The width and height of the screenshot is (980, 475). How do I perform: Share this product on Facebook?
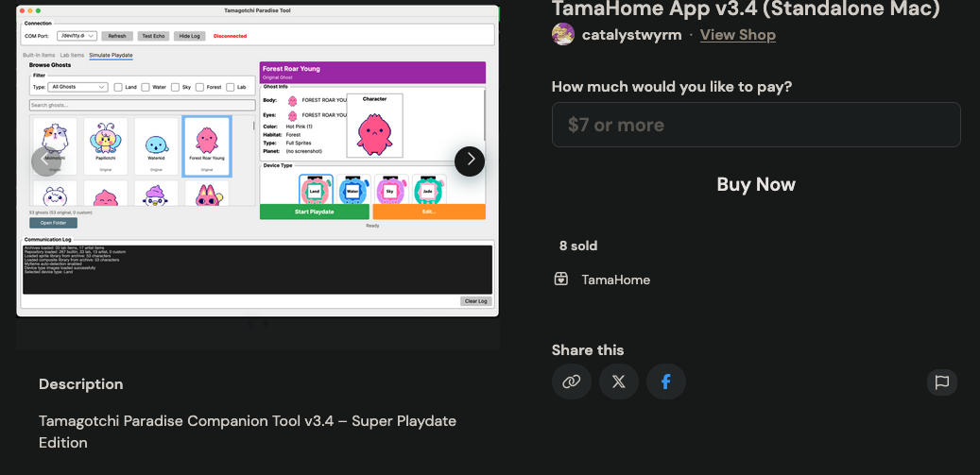[x=666, y=382]
